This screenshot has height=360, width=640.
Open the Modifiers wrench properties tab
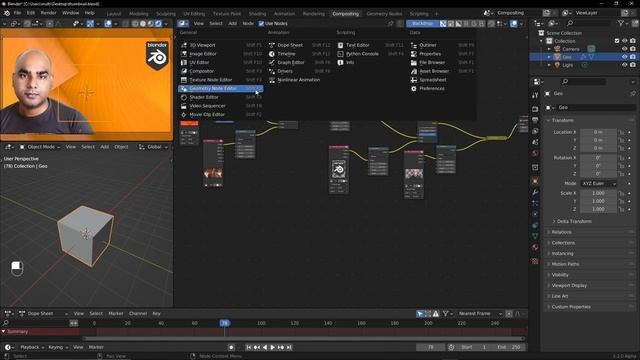[535, 192]
